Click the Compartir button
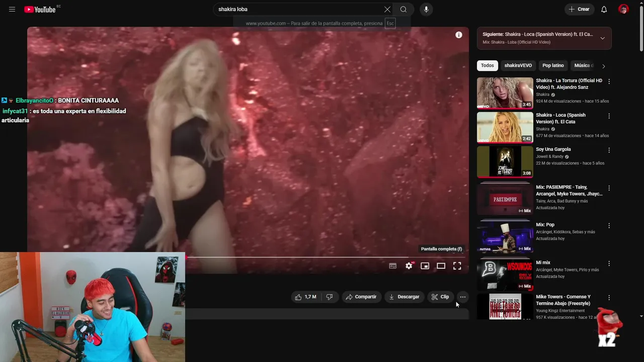 [361, 297]
